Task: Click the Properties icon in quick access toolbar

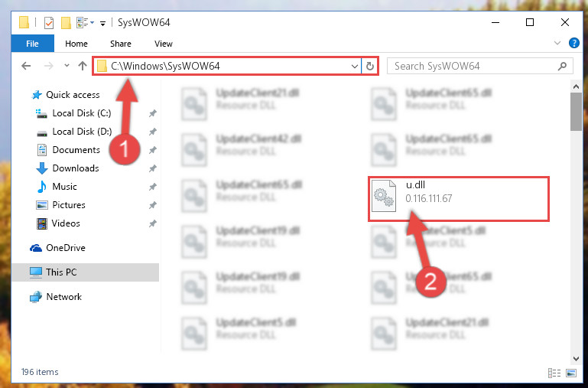Action: [49, 22]
